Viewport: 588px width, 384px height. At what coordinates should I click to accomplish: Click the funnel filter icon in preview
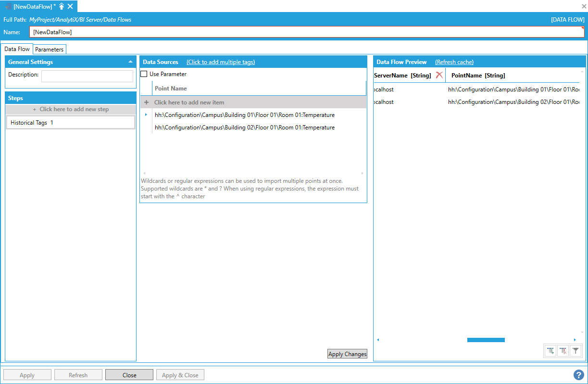pyautogui.click(x=575, y=351)
